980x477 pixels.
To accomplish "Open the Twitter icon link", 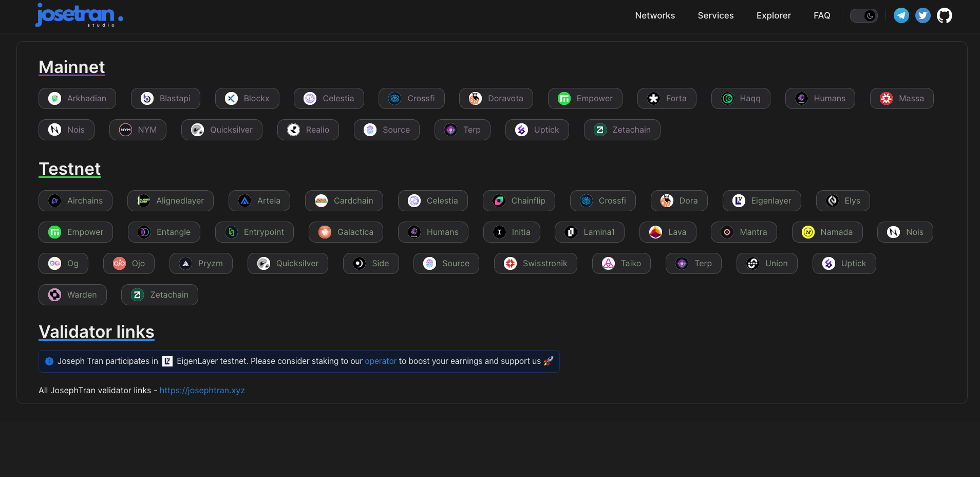I will (922, 15).
